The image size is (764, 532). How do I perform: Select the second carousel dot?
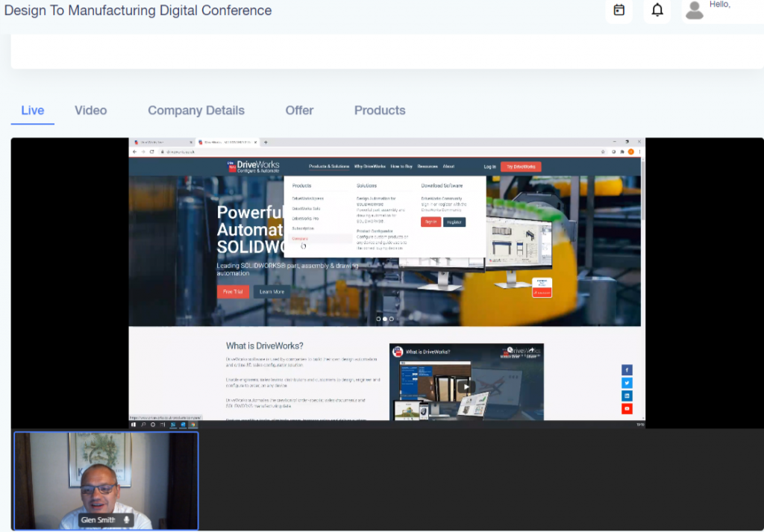pyautogui.click(x=385, y=319)
